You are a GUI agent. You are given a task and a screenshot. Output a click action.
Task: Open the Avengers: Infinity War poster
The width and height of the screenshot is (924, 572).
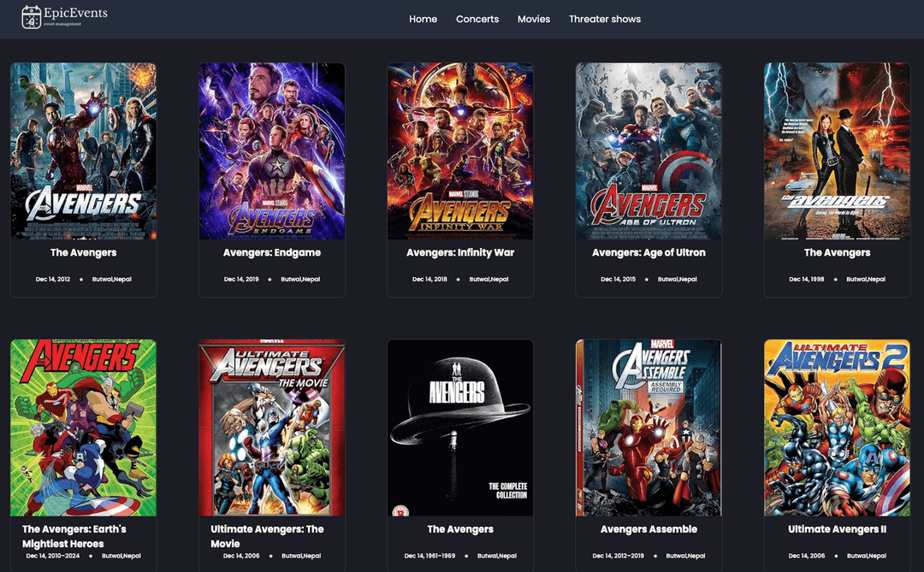[460, 150]
